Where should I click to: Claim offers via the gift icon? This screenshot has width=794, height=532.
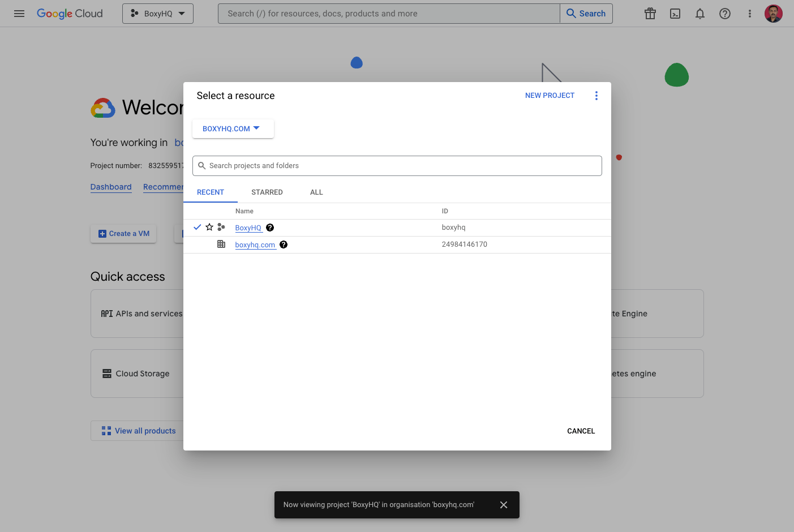click(x=650, y=14)
